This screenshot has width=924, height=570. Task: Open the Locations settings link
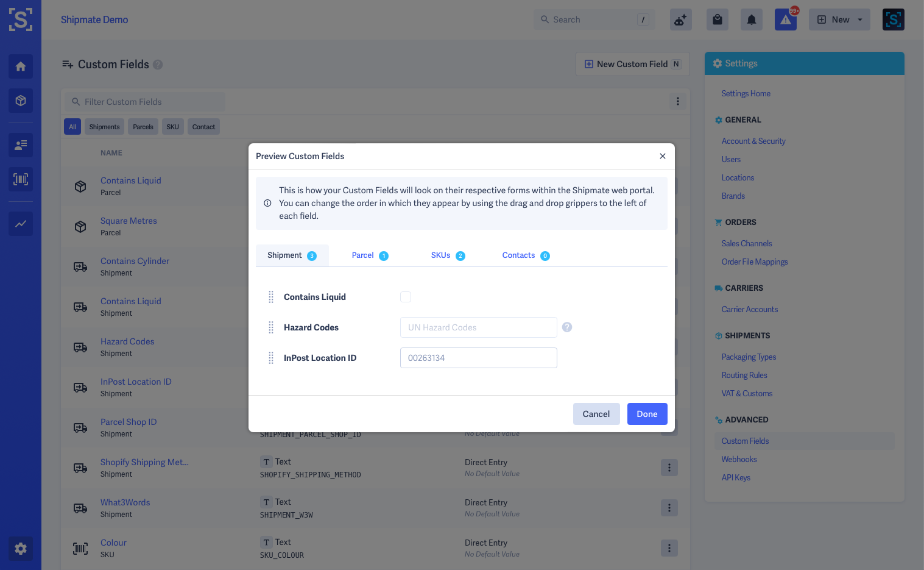(738, 177)
